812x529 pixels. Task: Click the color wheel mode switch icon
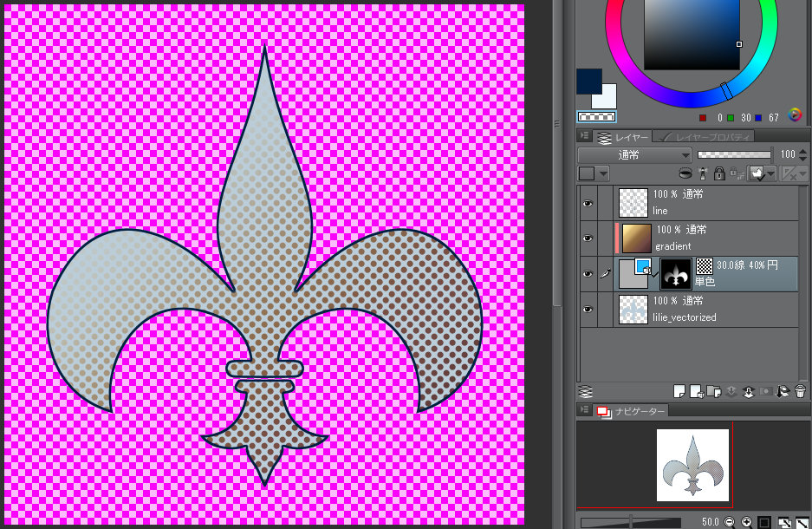pyautogui.click(x=796, y=115)
